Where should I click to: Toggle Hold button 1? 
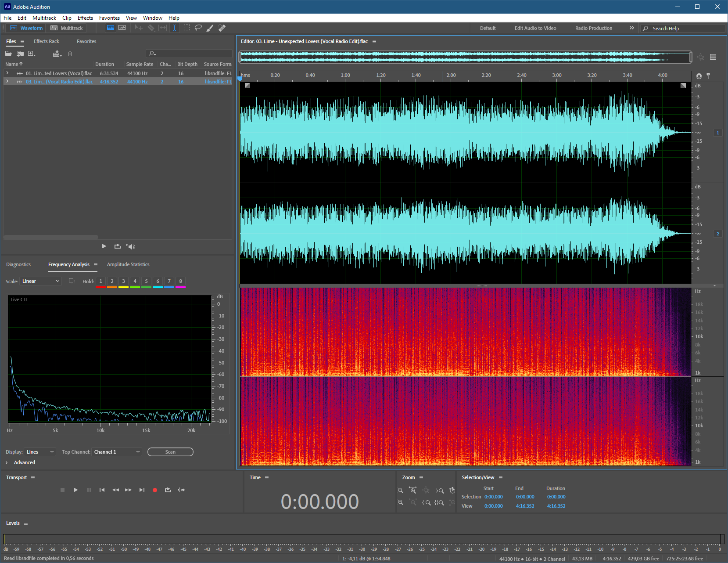[x=100, y=281]
